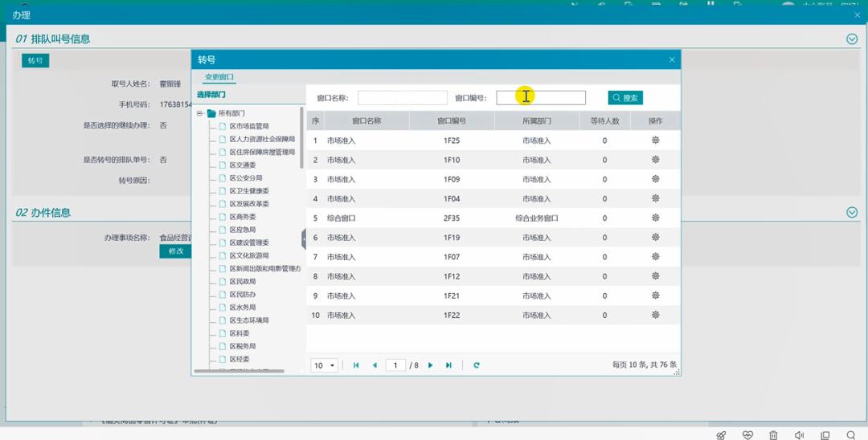Click the magnifier icon in bottom bar
The width and height of the screenshot is (868, 440).
tap(851, 435)
